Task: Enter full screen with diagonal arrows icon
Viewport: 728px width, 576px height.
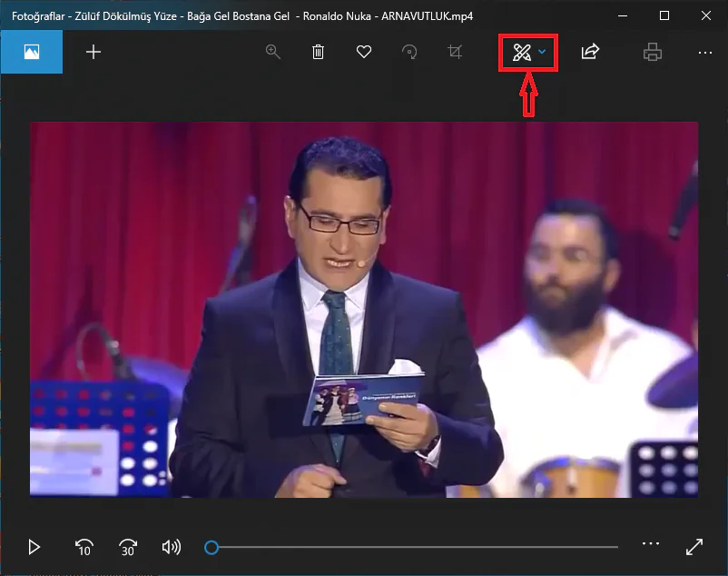Action: pos(694,547)
